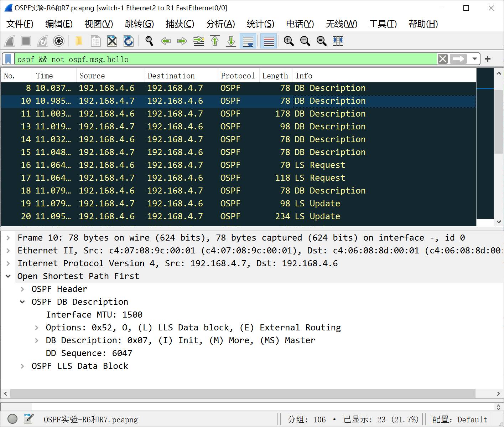This screenshot has width=504, height=427.
Task: Toggle auto-scroll during live capture
Action: pos(248,41)
